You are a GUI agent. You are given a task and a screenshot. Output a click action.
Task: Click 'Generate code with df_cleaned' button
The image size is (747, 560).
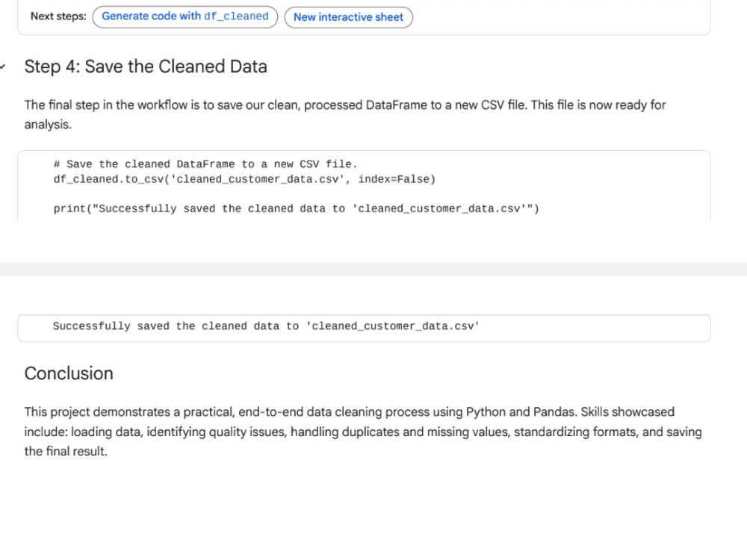[185, 16]
